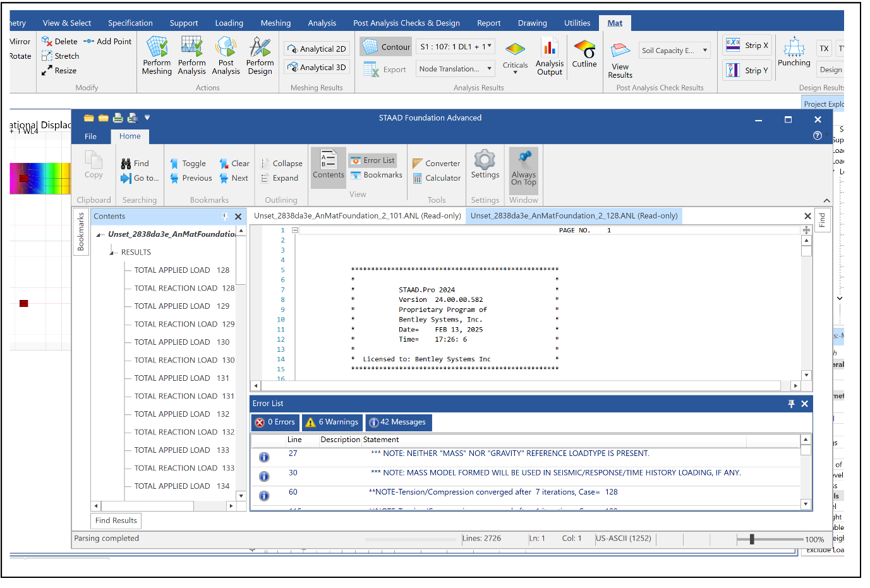Click the Perform Design icon
This screenshot has height=588, width=870.
coord(260,56)
